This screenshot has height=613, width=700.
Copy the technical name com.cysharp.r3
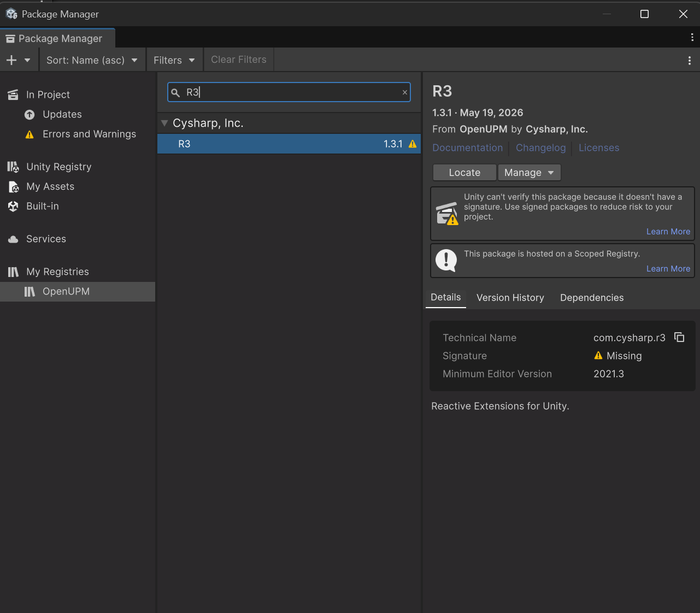tap(679, 337)
